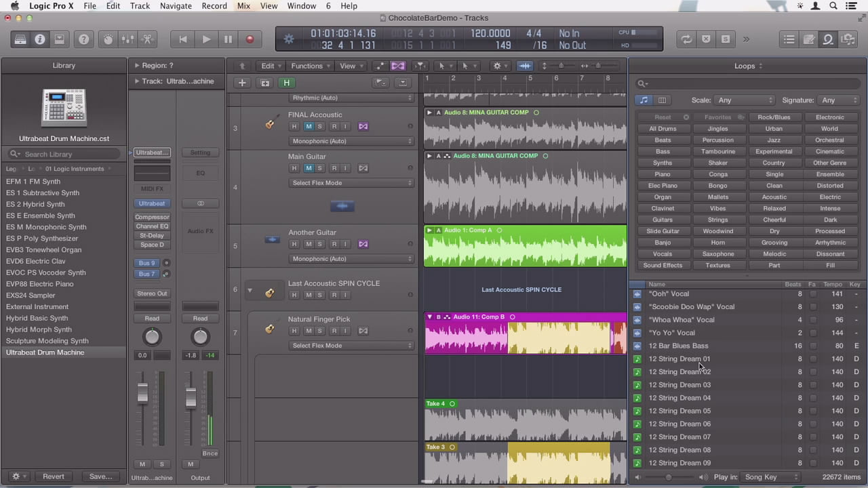Start recording with the Record button

coord(250,39)
